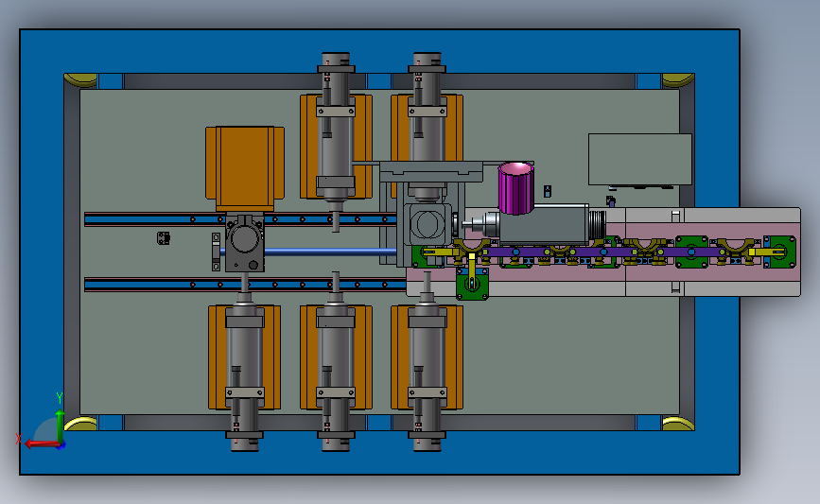Select the gray spindle motor body beside magenta cup

(544, 224)
